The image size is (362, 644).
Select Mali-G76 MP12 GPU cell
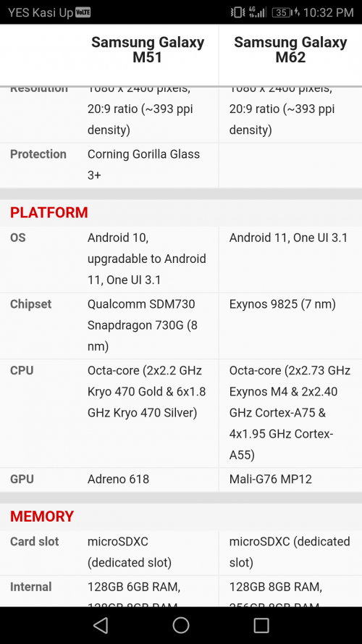coord(271,480)
